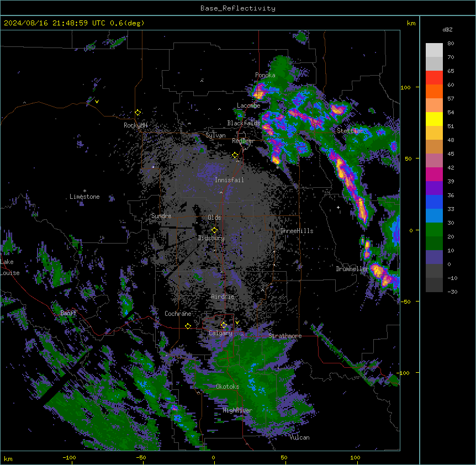Click the Strathmore label
This screenshot has height=465, width=476.
[x=285, y=336]
